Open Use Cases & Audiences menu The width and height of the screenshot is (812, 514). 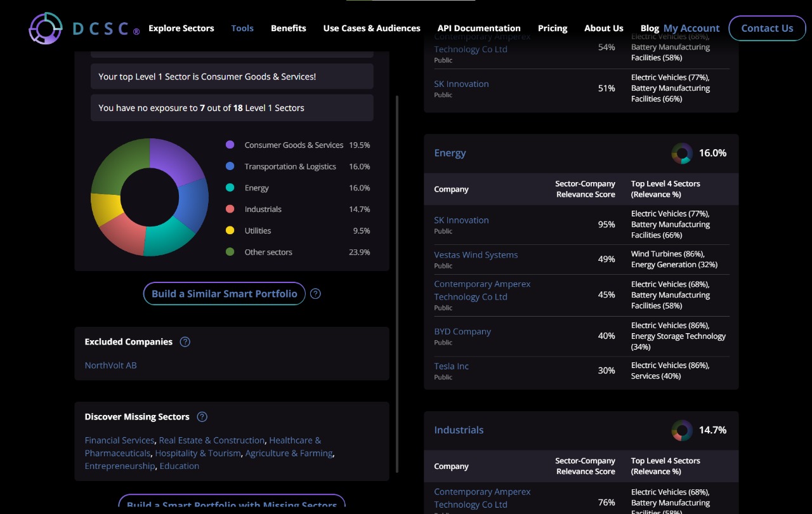point(372,28)
